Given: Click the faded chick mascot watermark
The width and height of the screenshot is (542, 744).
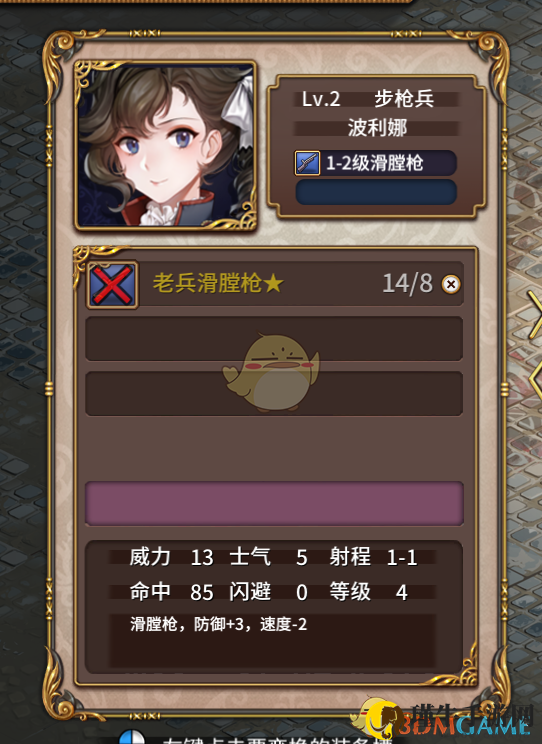Looking at the screenshot, I should [x=271, y=371].
